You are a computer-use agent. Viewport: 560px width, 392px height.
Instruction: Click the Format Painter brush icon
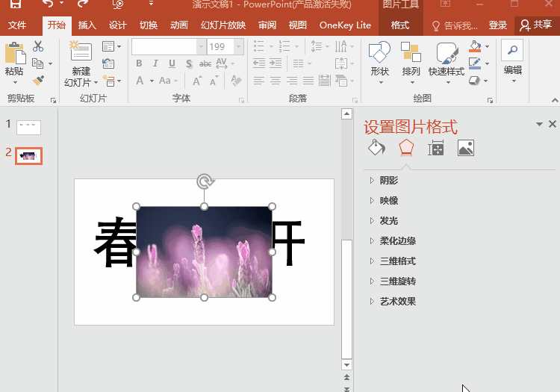(x=38, y=80)
